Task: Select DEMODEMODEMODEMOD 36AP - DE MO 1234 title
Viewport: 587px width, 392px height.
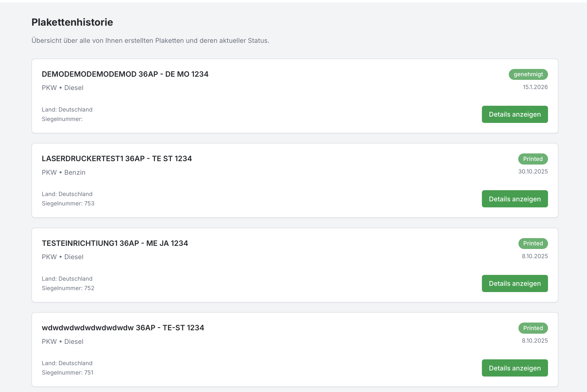Action: tap(125, 74)
